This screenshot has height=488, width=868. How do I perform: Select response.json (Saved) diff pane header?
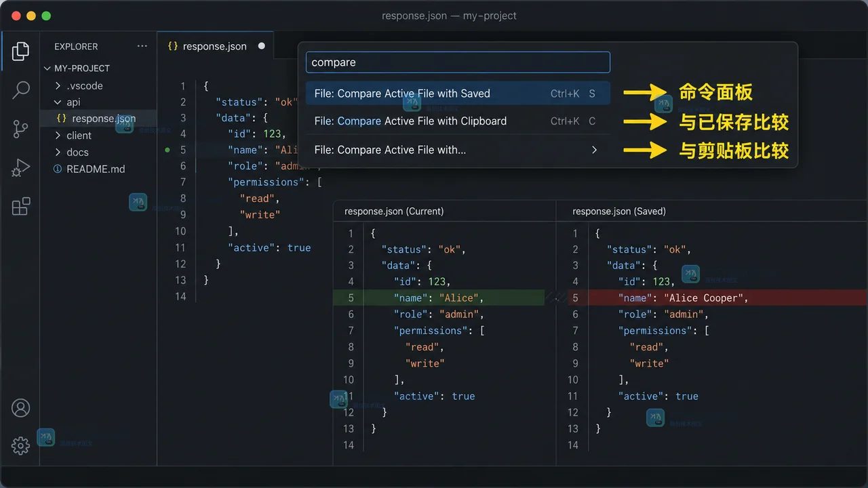click(x=619, y=211)
